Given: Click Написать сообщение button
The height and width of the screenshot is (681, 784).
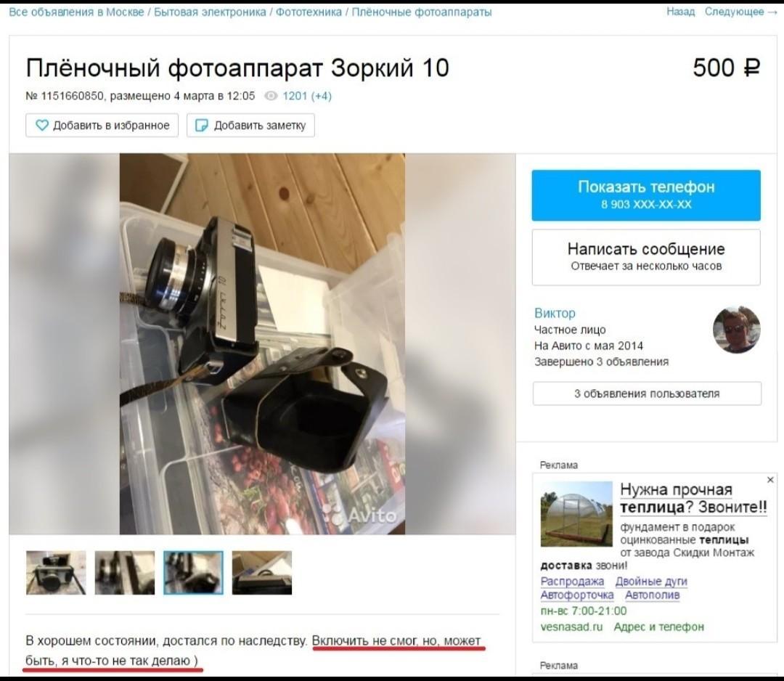Looking at the screenshot, I should point(646,257).
